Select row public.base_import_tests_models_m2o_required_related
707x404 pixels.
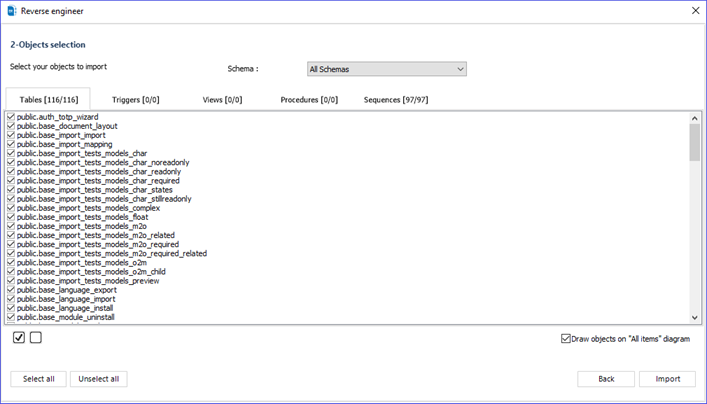(x=112, y=253)
